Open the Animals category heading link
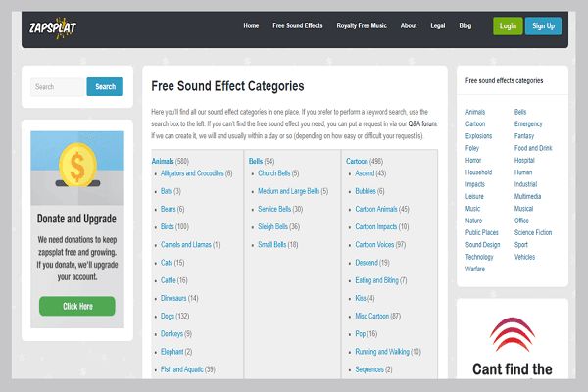Viewport: 588px width, 392px height. pos(164,160)
